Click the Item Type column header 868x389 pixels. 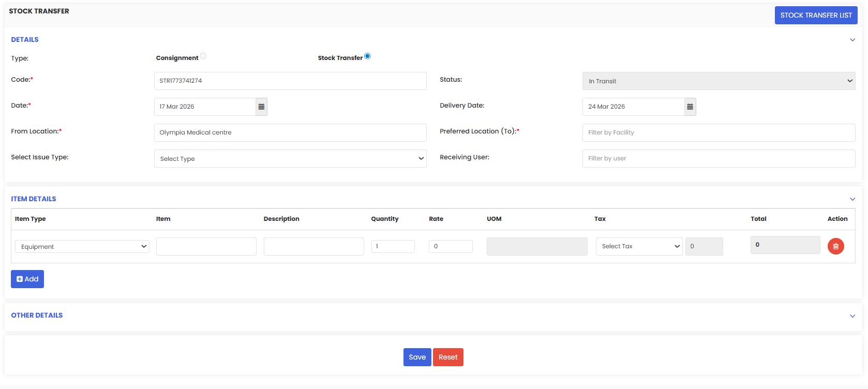point(31,219)
